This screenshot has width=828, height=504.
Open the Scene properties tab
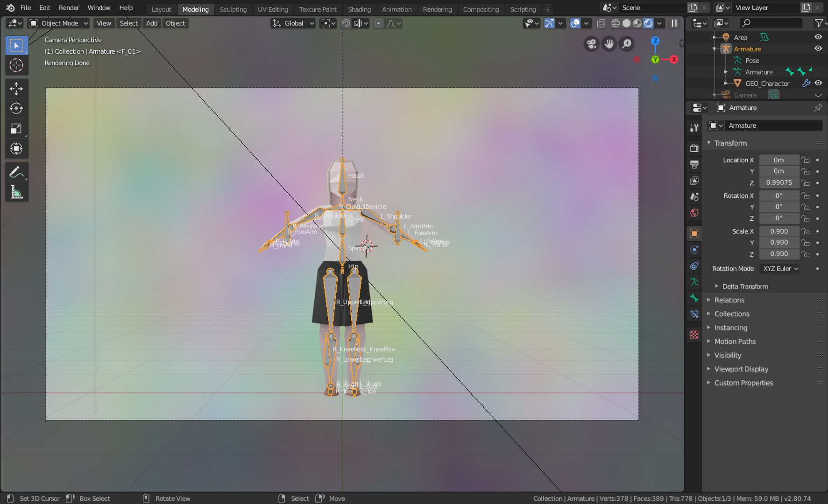point(694,196)
